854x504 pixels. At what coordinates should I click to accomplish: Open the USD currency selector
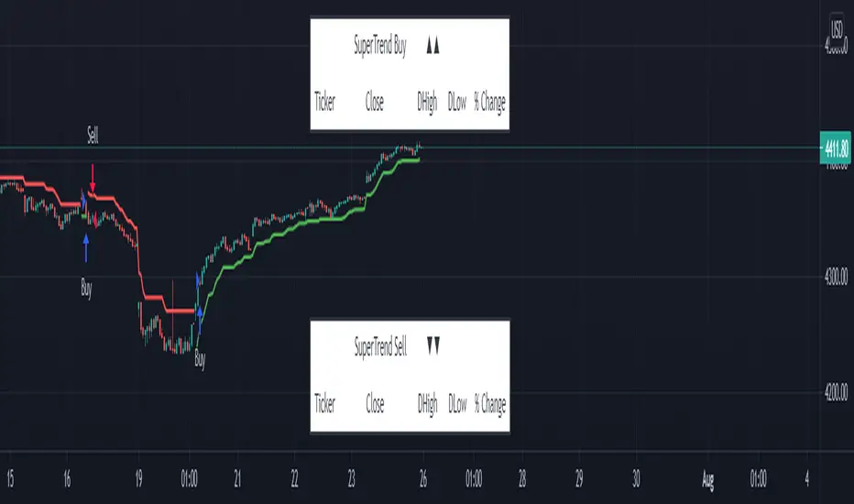pos(836,28)
